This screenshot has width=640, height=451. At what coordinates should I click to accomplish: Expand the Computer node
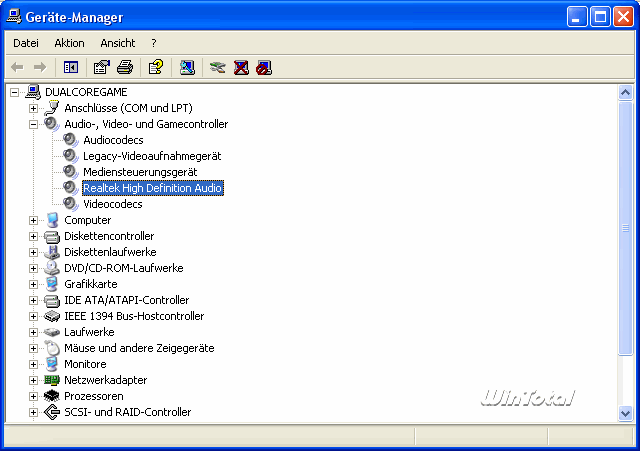pyautogui.click(x=33, y=220)
